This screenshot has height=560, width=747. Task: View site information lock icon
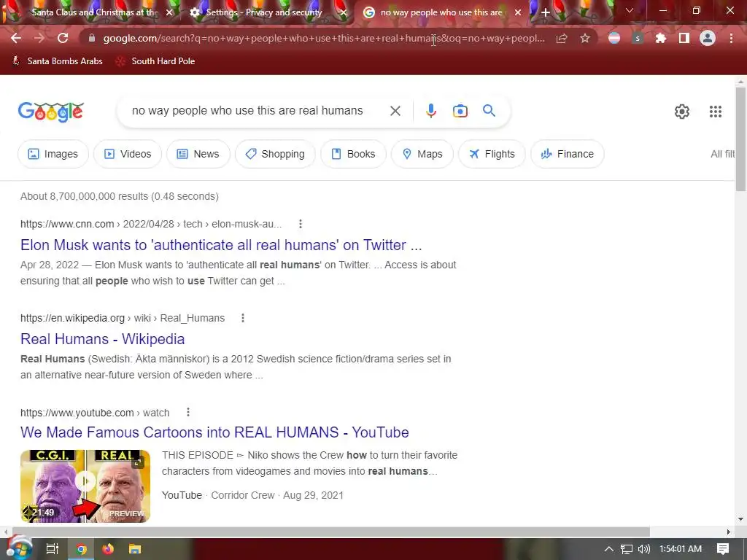click(91, 38)
